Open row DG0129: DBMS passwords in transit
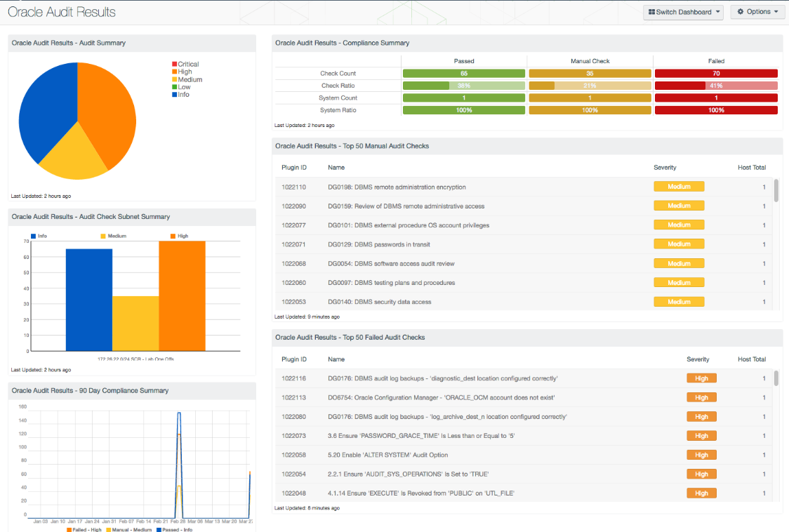789x532 pixels. [524, 244]
